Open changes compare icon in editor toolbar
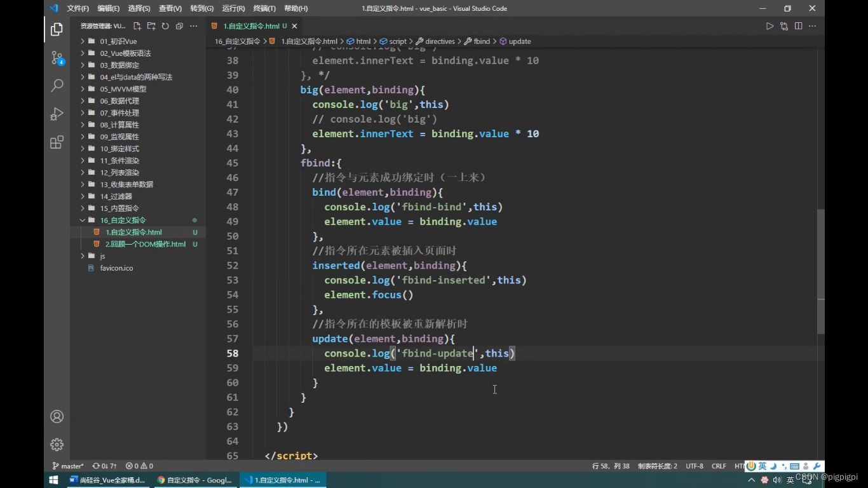Viewport: 868px width, 488px height. [x=784, y=26]
